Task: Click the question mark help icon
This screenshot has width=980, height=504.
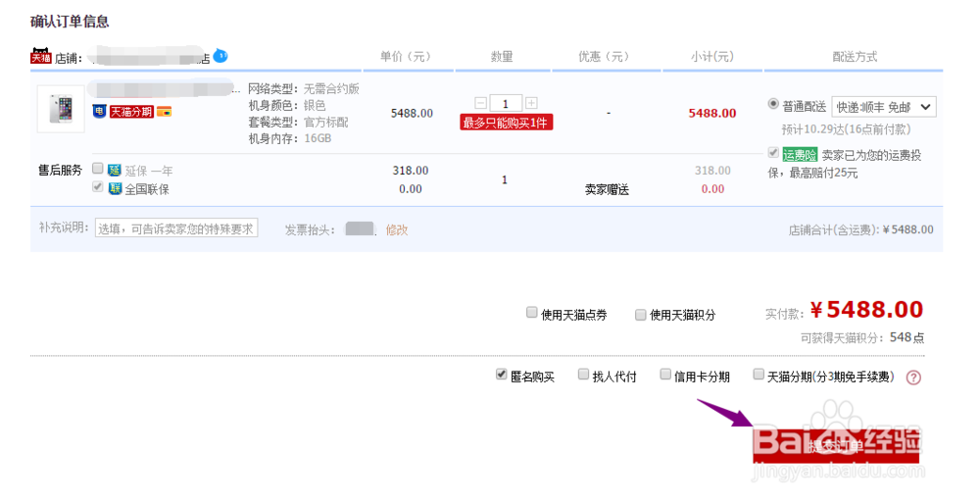Action: [913, 377]
